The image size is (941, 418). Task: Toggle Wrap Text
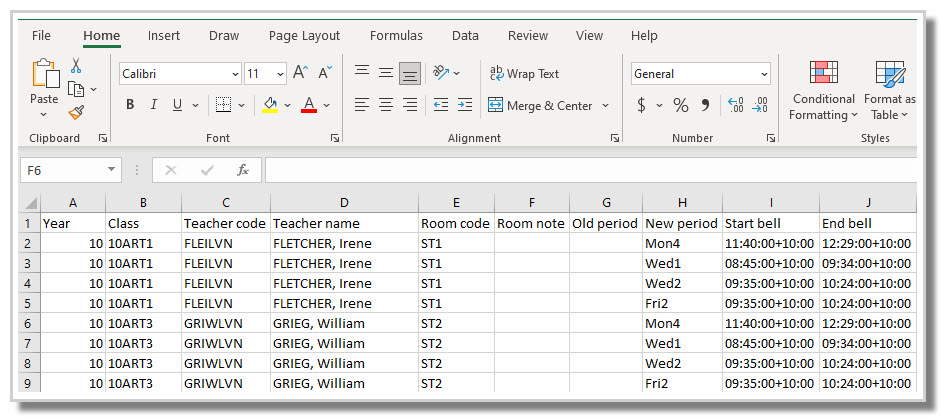524,74
